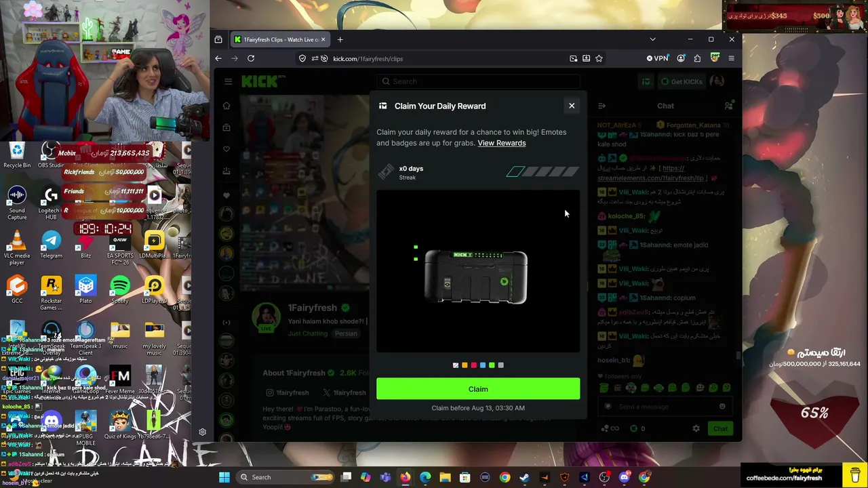Open Firefox from the taskbar
The width and height of the screenshot is (868, 488).
point(406,477)
